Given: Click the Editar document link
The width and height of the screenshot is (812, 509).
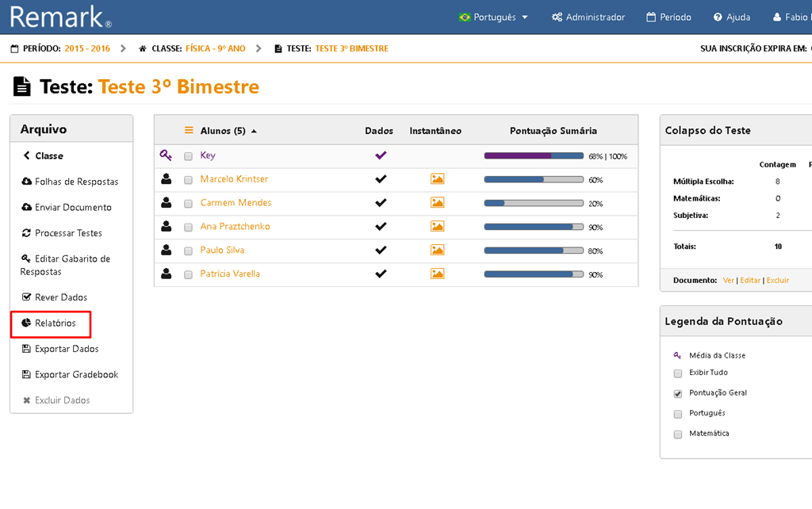Looking at the screenshot, I should (x=750, y=281).
